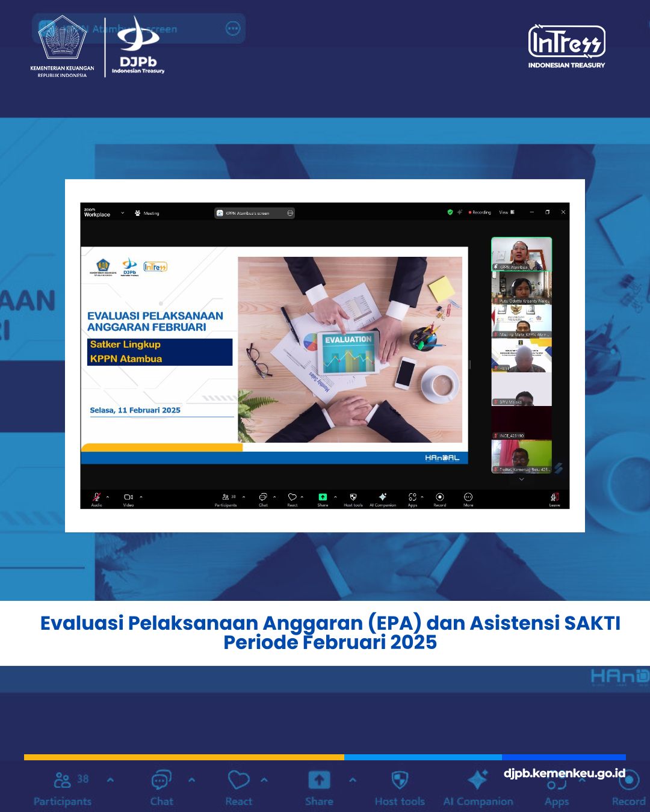Viewport: 650px width, 812px height.
Task: Click the InTress Indonesian Treasury logo on the poster
Action: click(x=566, y=46)
